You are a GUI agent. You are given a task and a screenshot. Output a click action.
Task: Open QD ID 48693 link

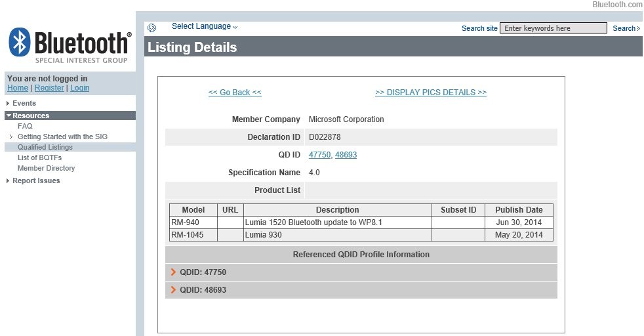click(346, 155)
